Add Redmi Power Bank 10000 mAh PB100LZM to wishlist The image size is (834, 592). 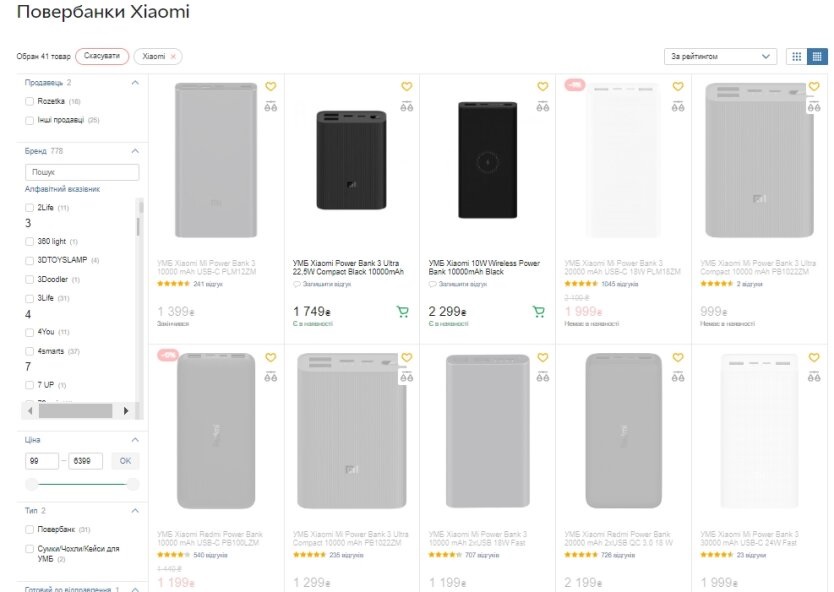pyautogui.click(x=271, y=357)
